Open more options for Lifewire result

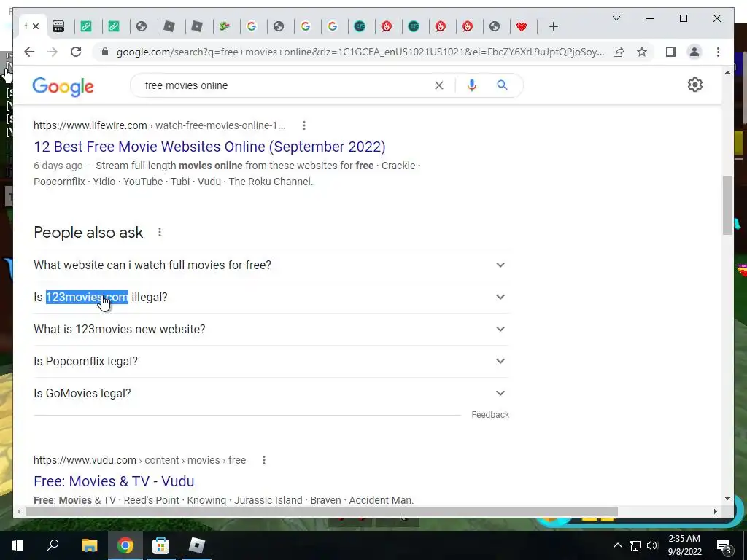(304, 125)
